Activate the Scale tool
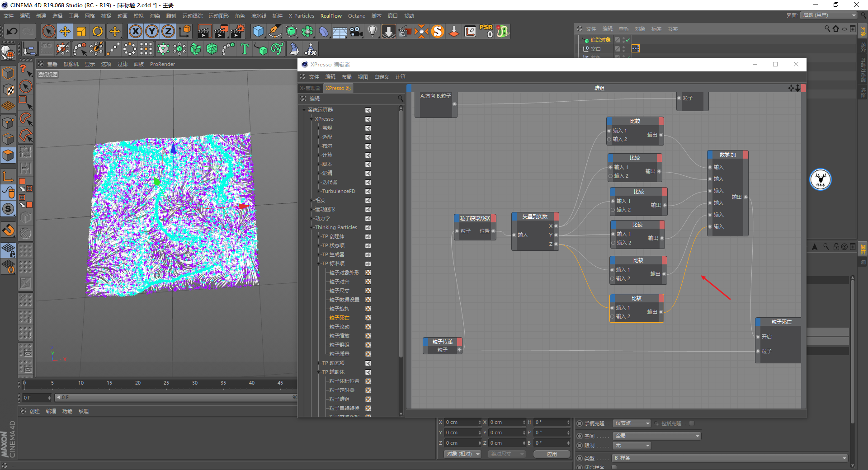868x470 pixels. (x=81, y=31)
